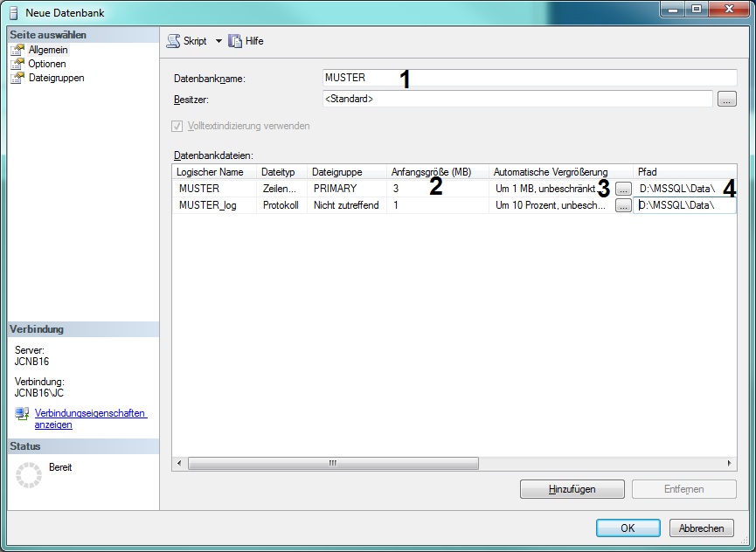Click the Skript scroll icon
Image resolution: width=756 pixels, height=552 pixels.
[173, 41]
